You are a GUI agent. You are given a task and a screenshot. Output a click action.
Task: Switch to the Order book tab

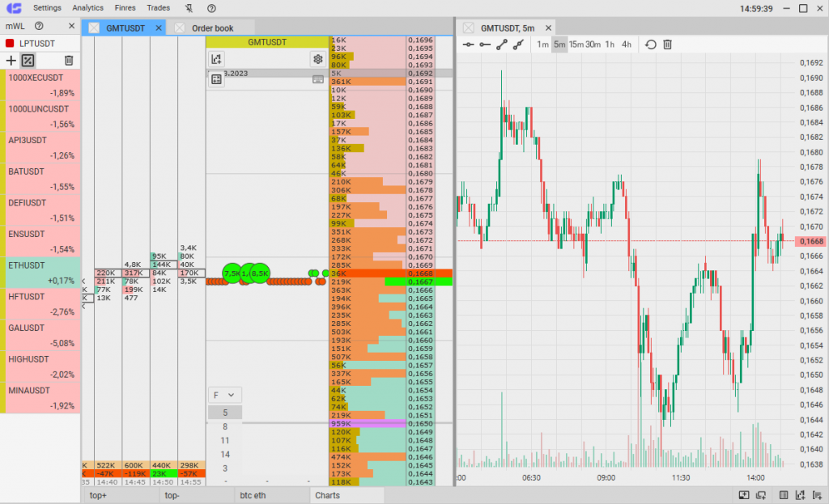coord(212,27)
